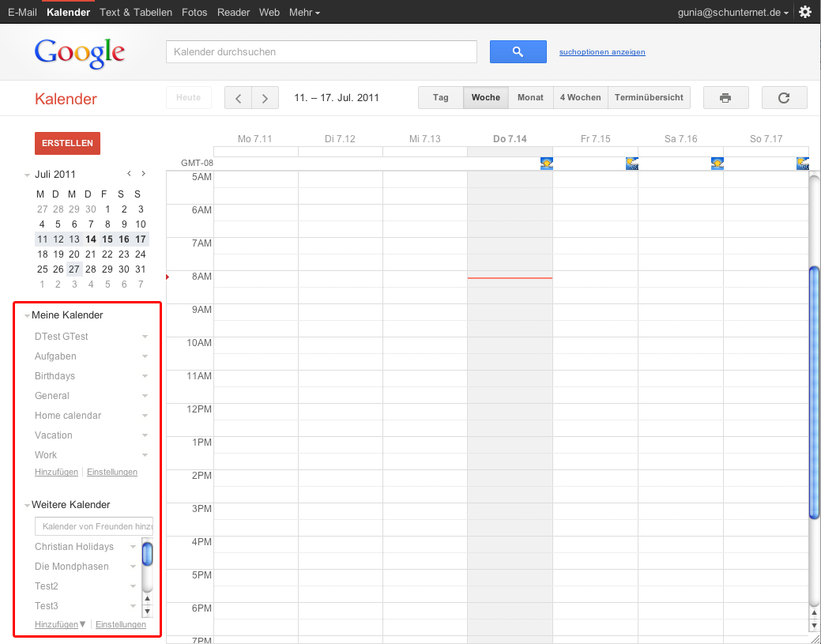
Task: Click the ERSTELLEN button
Action: pyautogui.click(x=67, y=144)
